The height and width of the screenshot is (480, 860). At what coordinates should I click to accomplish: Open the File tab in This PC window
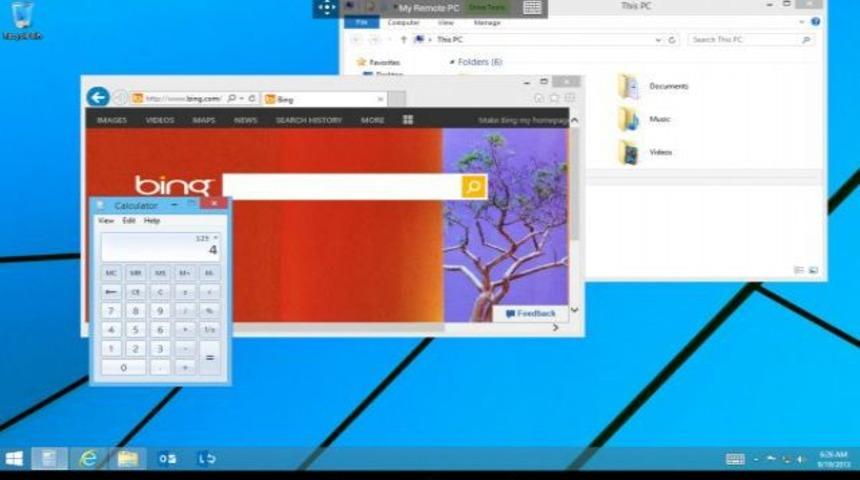click(x=361, y=22)
